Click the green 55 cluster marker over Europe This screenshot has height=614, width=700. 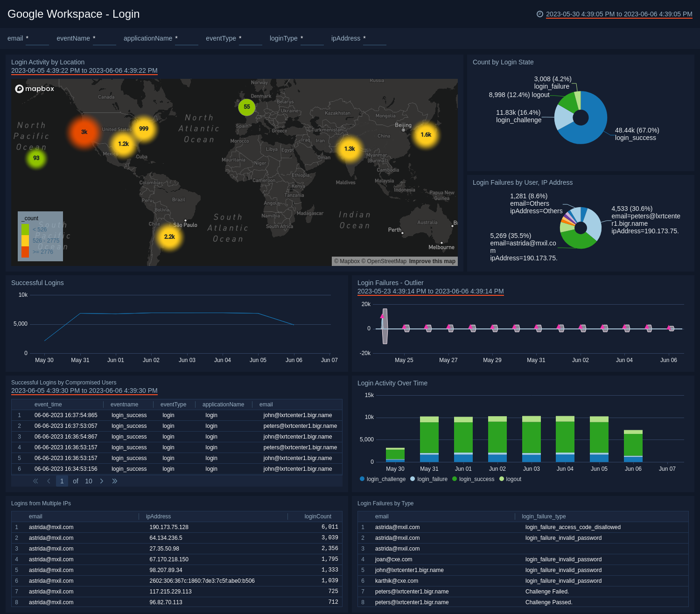tap(246, 107)
